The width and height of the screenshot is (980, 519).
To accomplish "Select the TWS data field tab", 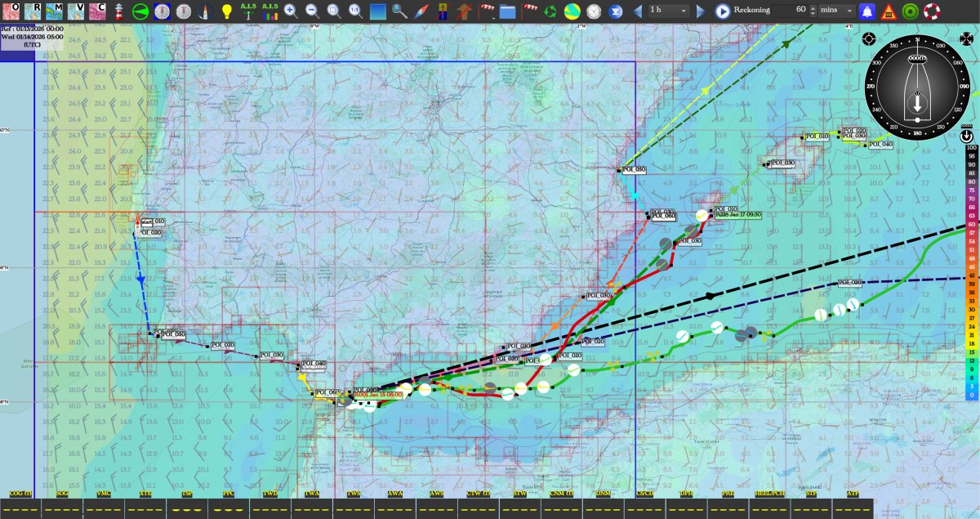I will tap(354, 494).
